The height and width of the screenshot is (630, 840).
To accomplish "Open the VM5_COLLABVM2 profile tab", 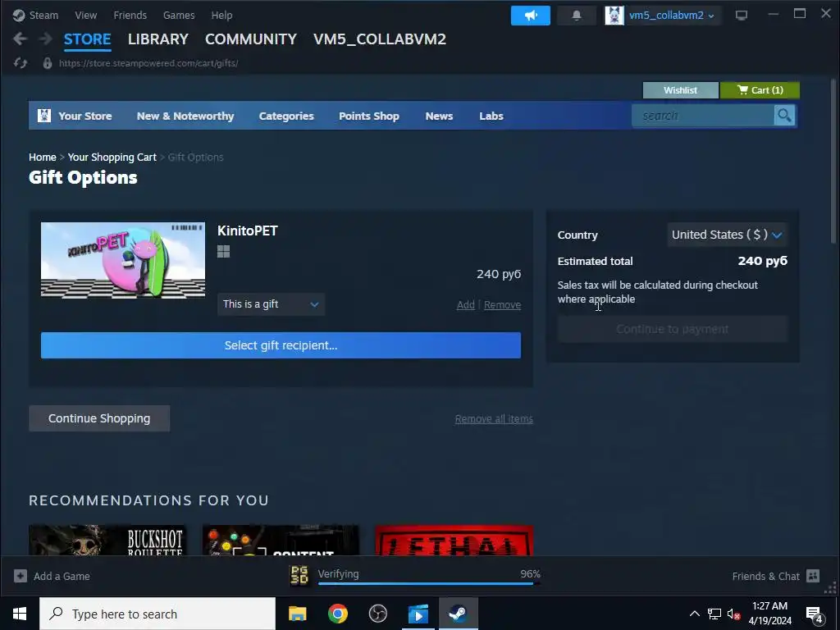I will point(380,39).
